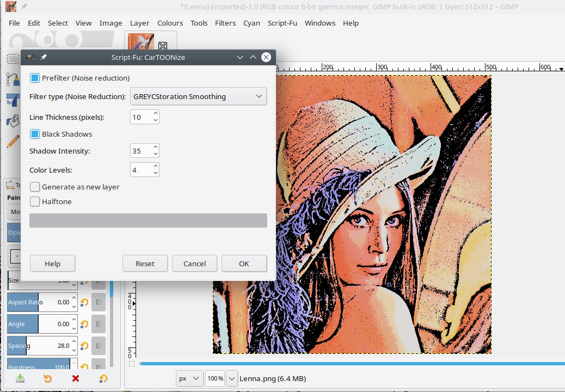The image size is (565, 392).
Task: Click tool options vertical scrollbar
Action: (112, 324)
